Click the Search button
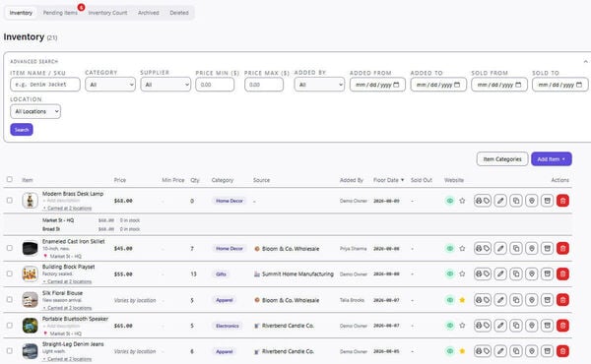This screenshot has width=591, height=364. [x=22, y=130]
